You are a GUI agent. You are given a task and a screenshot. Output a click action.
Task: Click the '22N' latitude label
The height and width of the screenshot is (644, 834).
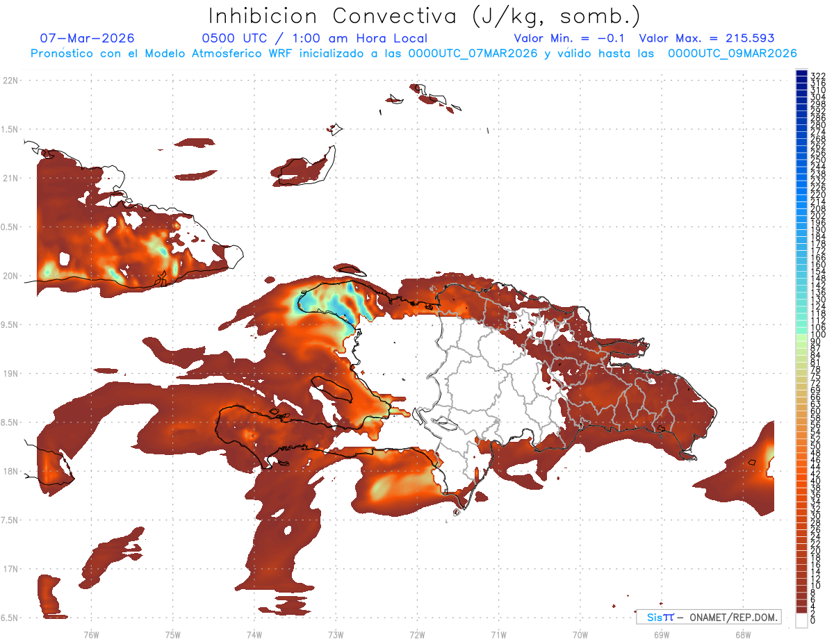tap(10, 81)
